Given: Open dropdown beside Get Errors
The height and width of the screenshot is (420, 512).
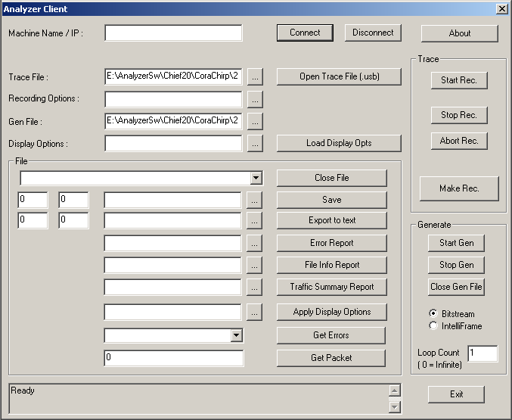Looking at the screenshot, I should point(237,335).
